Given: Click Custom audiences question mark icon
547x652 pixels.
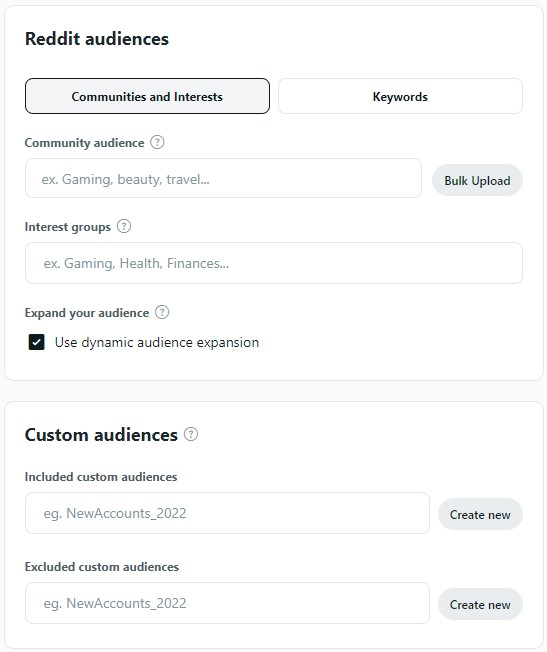Looking at the screenshot, I should click(191, 434).
